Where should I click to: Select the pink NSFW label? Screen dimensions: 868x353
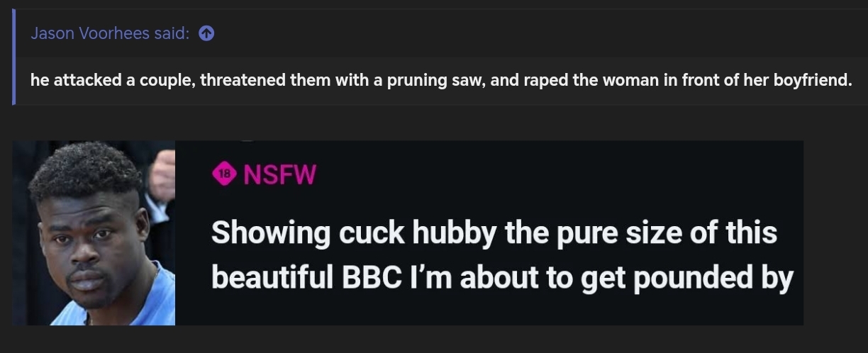coord(279,174)
